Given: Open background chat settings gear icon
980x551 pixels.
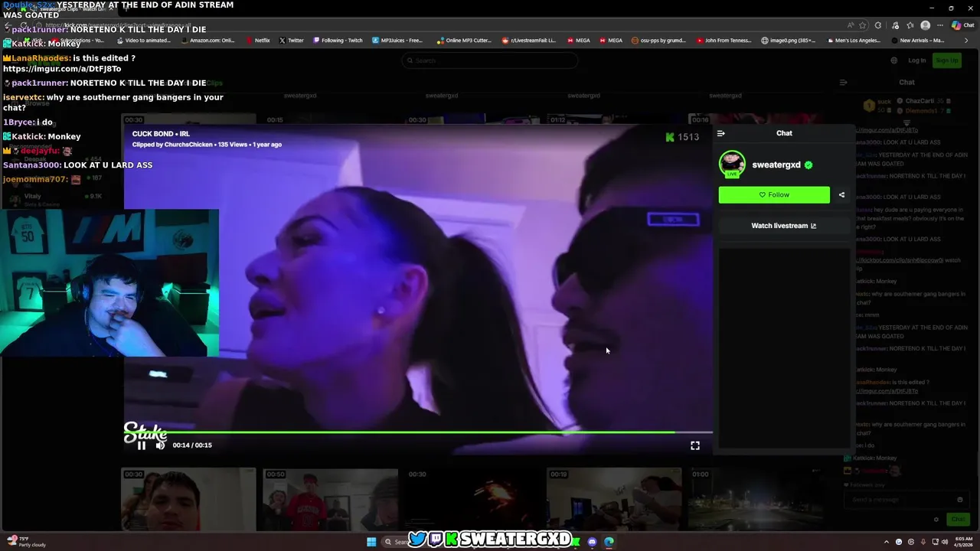Looking at the screenshot, I should pyautogui.click(x=936, y=519).
